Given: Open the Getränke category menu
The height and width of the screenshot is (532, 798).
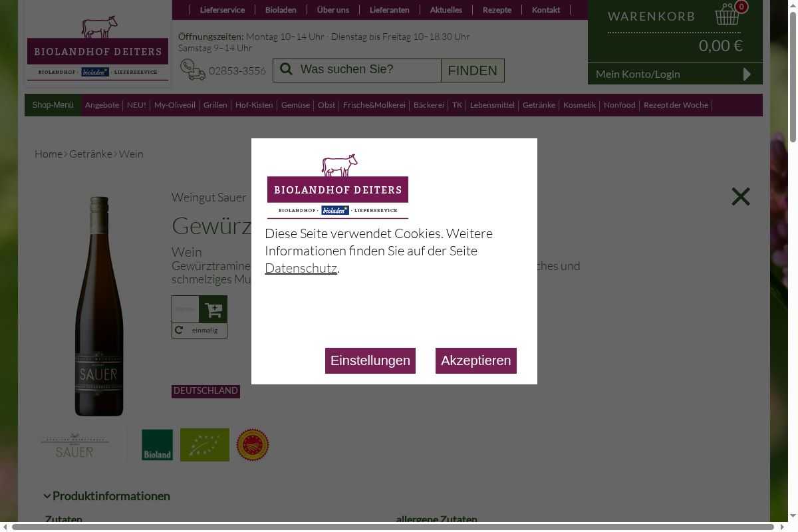Looking at the screenshot, I should [538, 105].
